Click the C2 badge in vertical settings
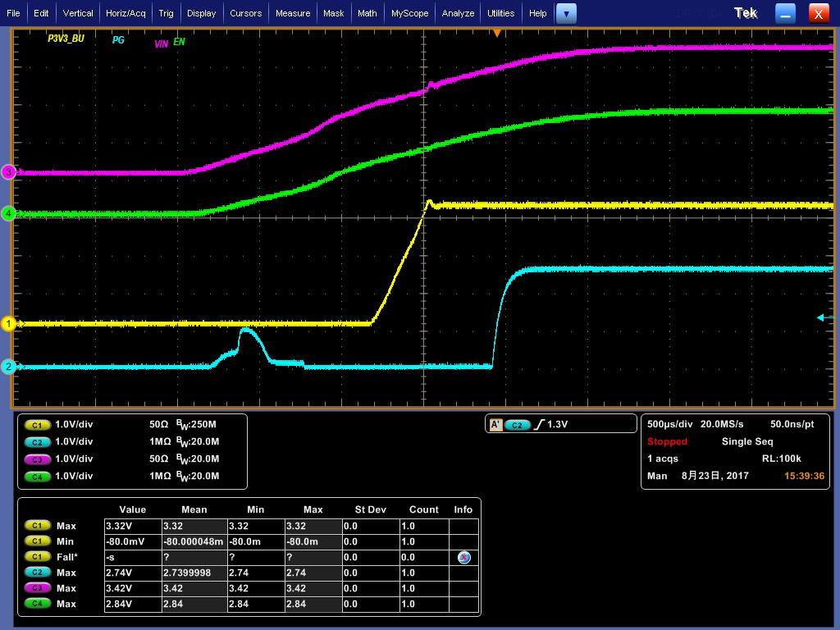The height and width of the screenshot is (630, 840). click(x=37, y=442)
